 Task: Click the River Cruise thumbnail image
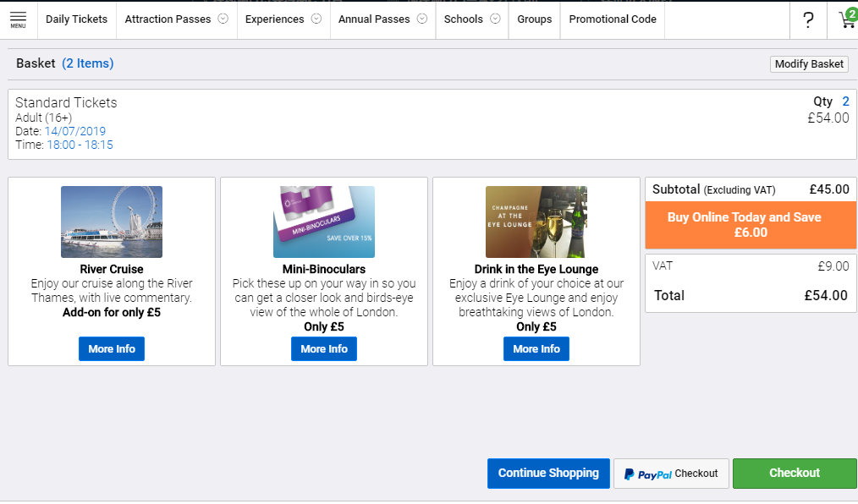click(x=112, y=222)
